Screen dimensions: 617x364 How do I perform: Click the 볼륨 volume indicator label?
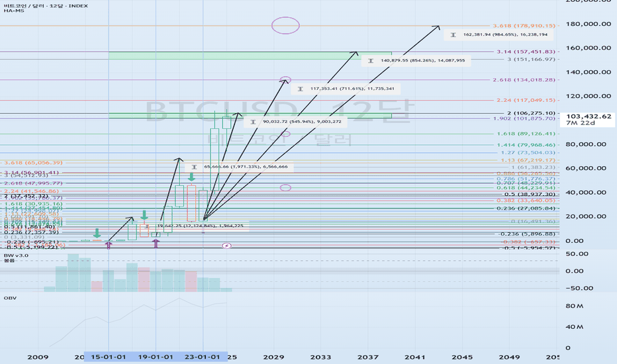9,261
